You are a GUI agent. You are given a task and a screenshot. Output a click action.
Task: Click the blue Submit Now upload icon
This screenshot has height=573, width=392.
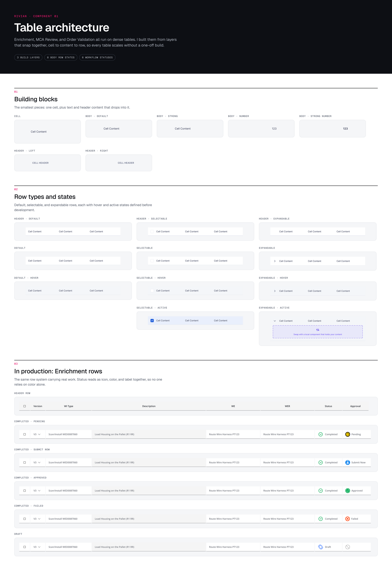click(348, 462)
